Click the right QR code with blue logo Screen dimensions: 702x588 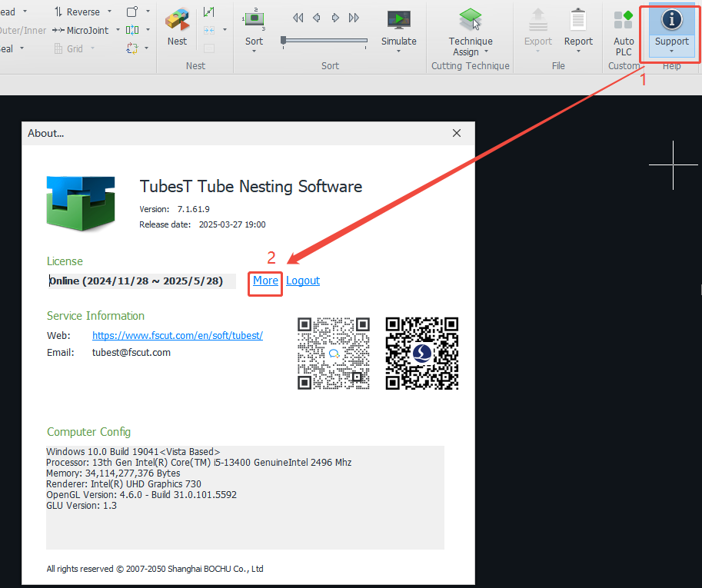click(x=421, y=354)
